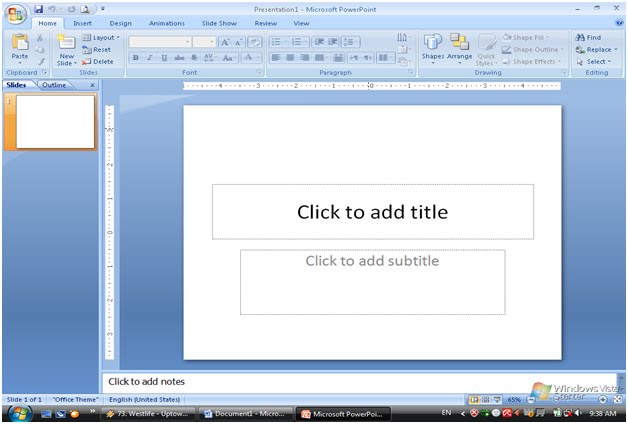Viewport: 628px width, 424px height.
Task: Toggle Align Text Left
Action: (x=276, y=58)
